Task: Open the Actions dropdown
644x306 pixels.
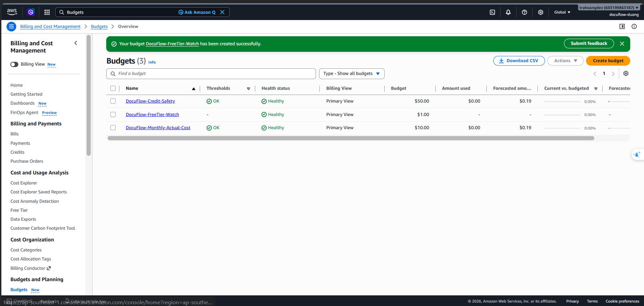Action: 565,61
